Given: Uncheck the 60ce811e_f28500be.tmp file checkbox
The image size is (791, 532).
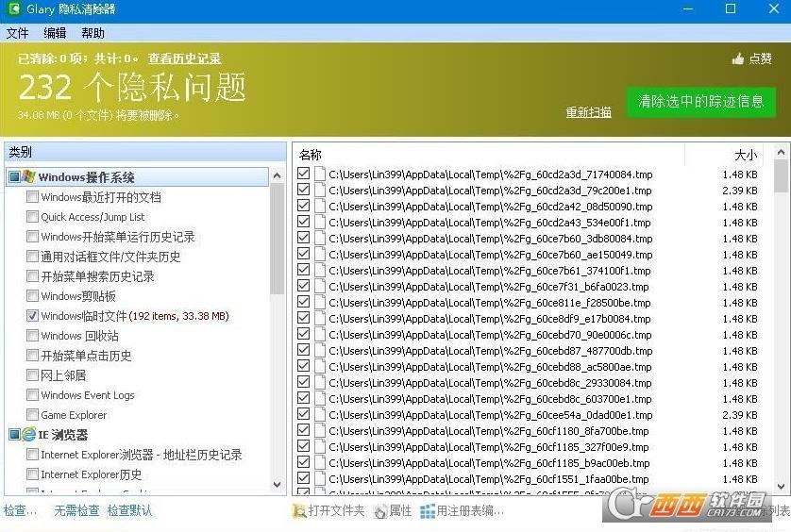Looking at the screenshot, I should [303, 302].
